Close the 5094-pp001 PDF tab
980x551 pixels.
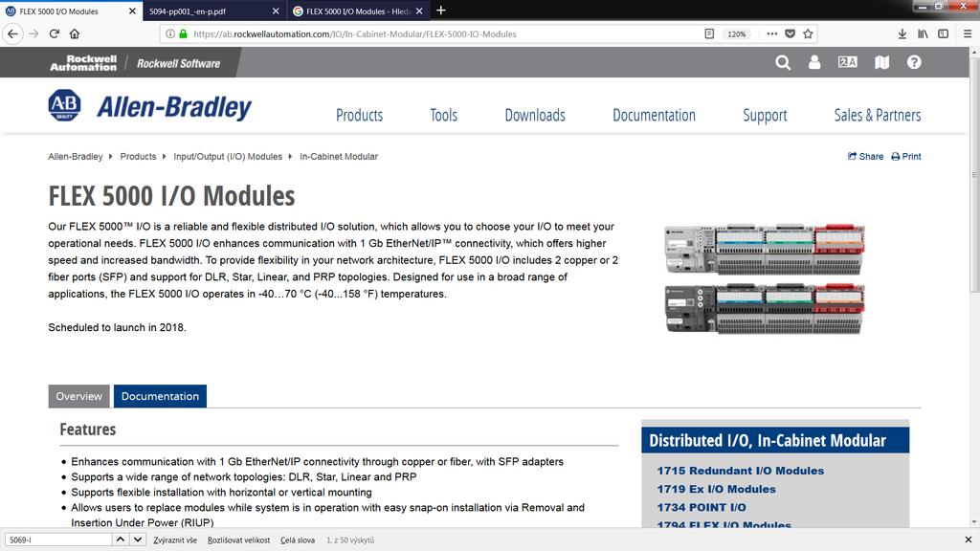coord(276,11)
